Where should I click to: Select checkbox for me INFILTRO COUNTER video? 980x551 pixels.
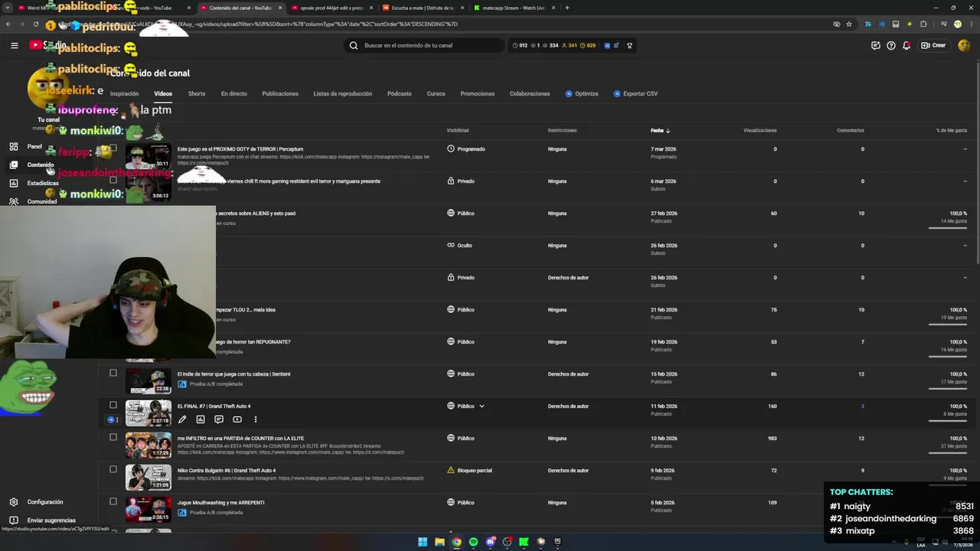pyautogui.click(x=113, y=437)
